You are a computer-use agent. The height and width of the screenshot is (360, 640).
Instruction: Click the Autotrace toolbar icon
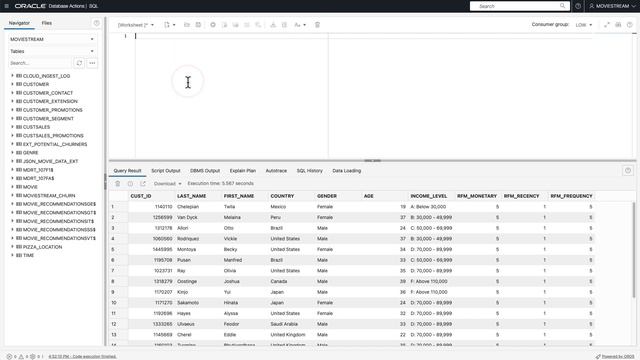pos(247,25)
